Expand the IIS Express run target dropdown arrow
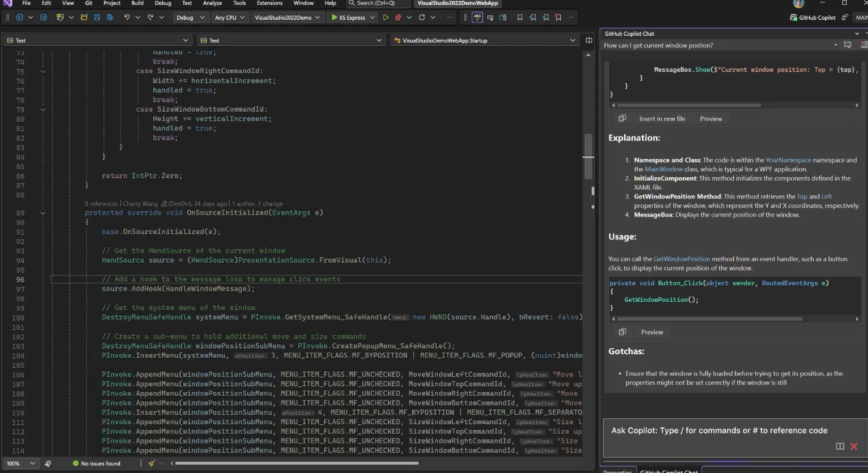868x473 pixels. pyautogui.click(x=373, y=17)
